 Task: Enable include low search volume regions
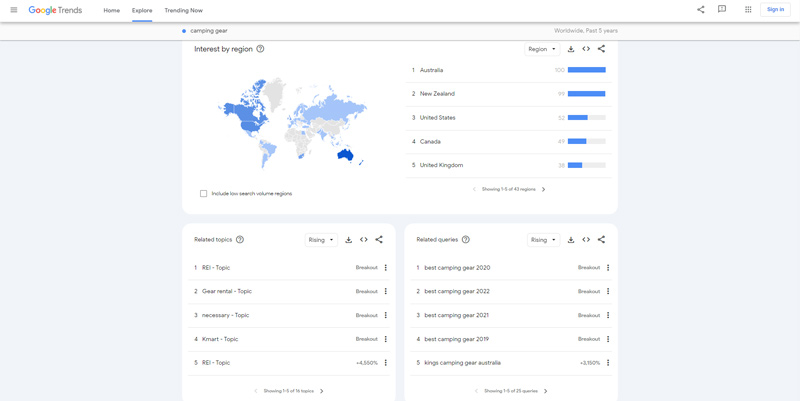(204, 193)
